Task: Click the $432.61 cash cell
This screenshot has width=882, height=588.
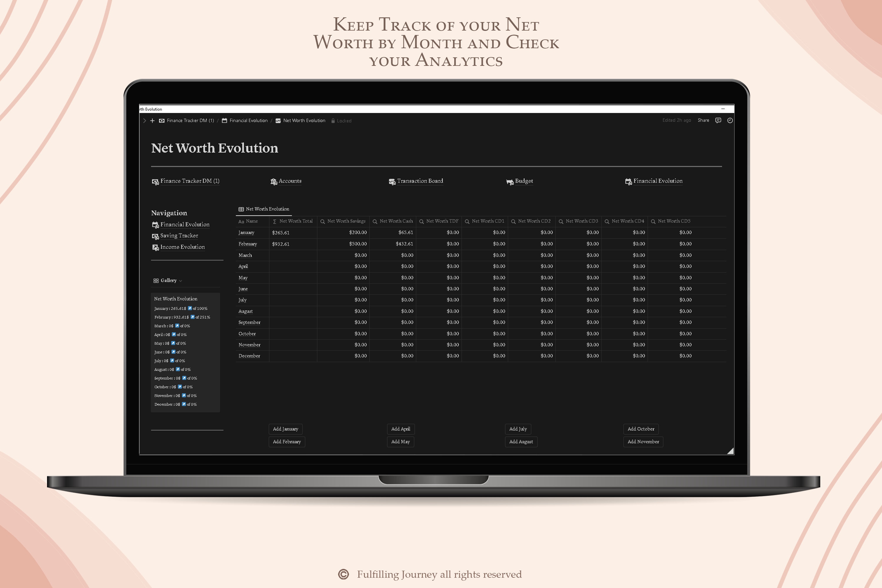Action: [392, 244]
